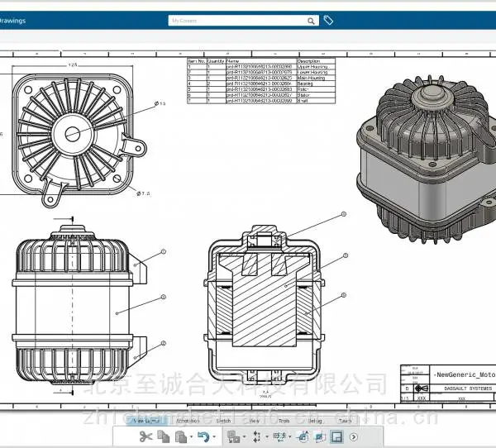Select the section view A-A label

pyautogui.click(x=265, y=393)
